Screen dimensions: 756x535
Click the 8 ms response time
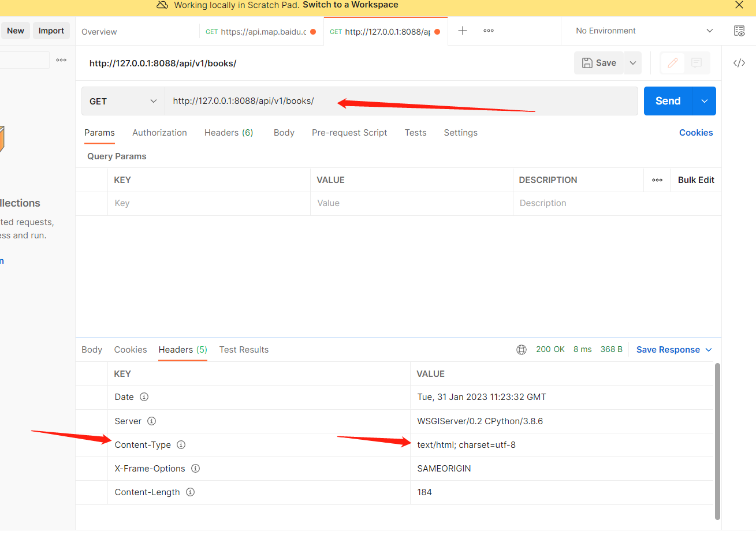click(x=583, y=349)
